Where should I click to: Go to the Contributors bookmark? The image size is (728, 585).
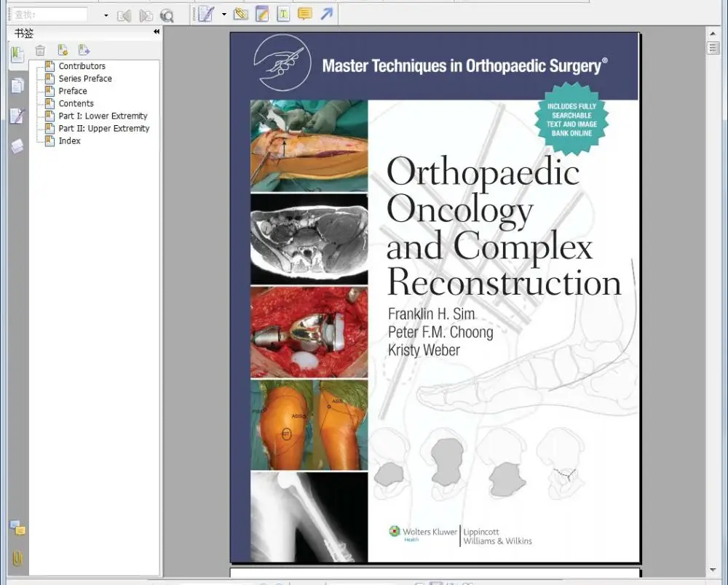click(82, 66)
